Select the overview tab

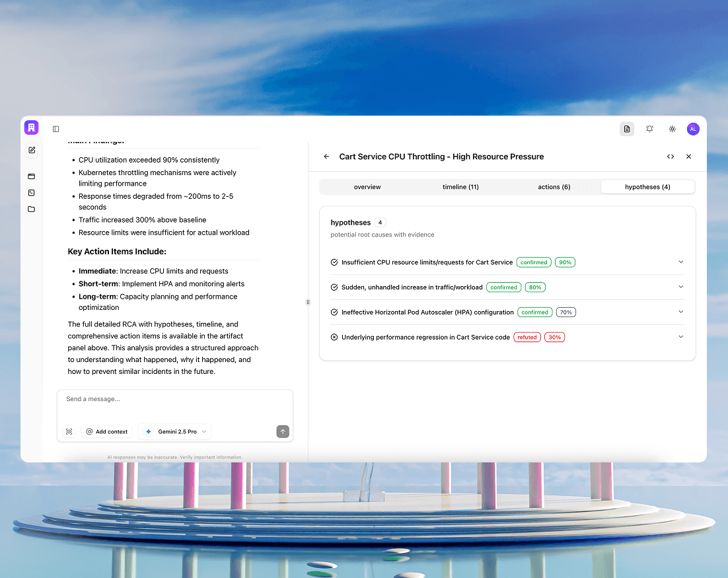(x=367, y=187)
